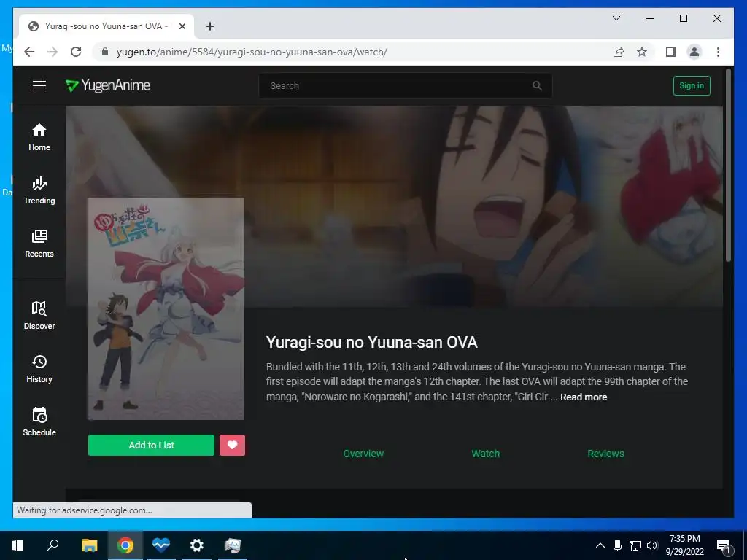The image size is (747, 560).
Task: Open Chrome three-dot menu
Action: (x=718, y=52)
